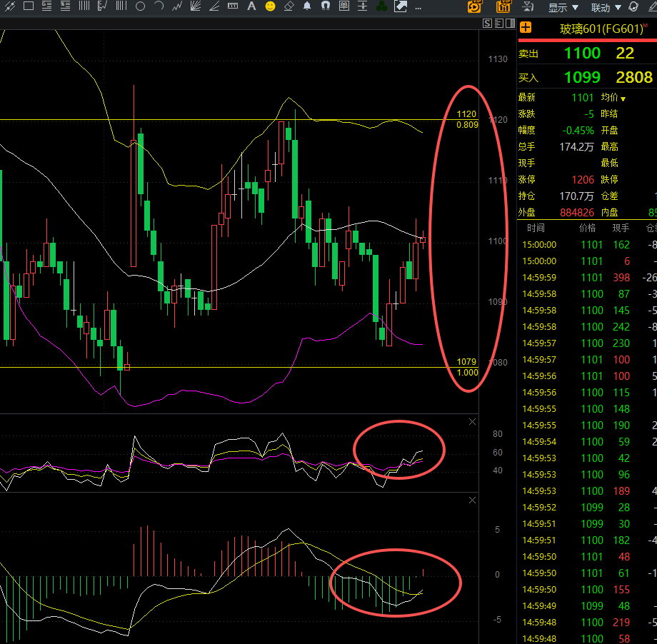
Task: Select the 14:59:59 tick row
Action: [588, 277]
